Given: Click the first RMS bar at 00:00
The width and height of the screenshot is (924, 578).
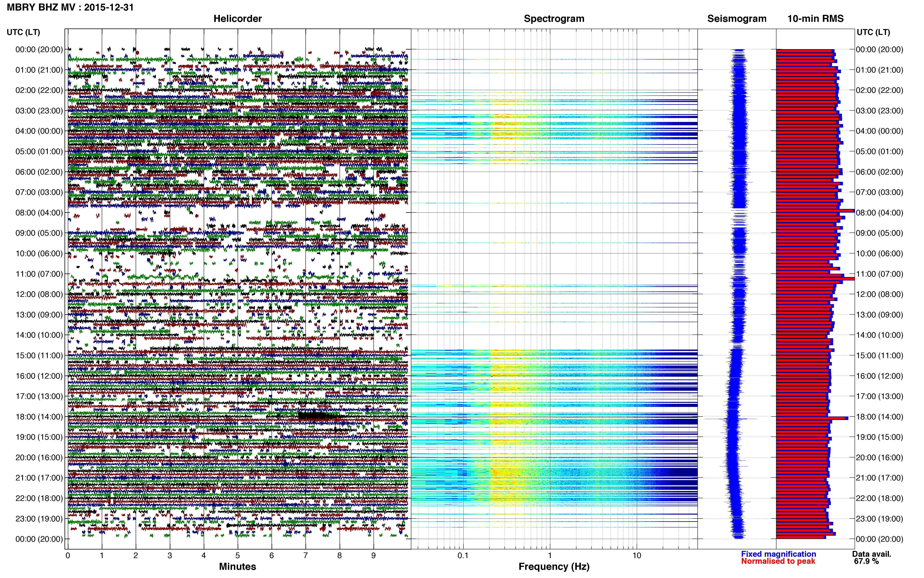Looking at the screenshot, I should pyautogui.click(x=805, y=51).
